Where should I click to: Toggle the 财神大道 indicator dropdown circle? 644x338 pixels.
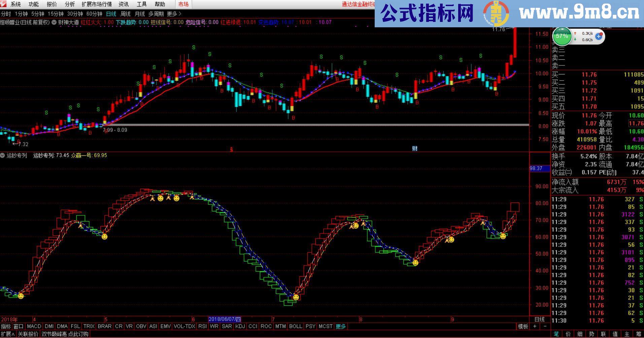coord(54,22)
